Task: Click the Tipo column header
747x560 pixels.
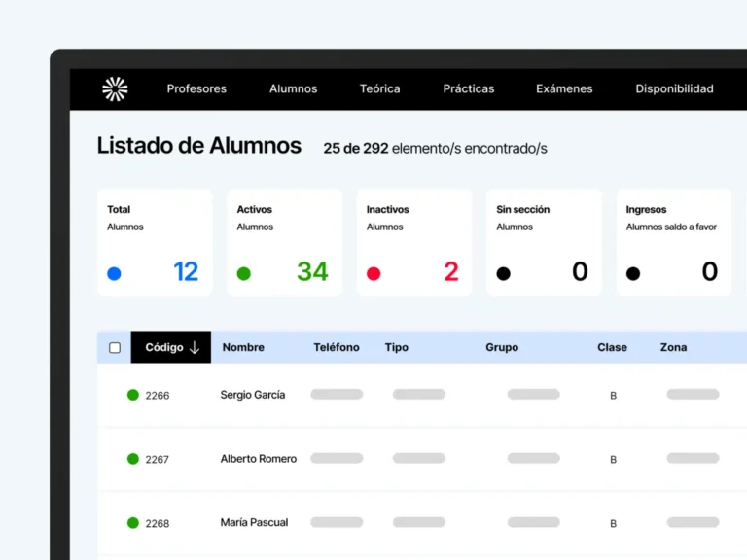Action: [397, 347]
